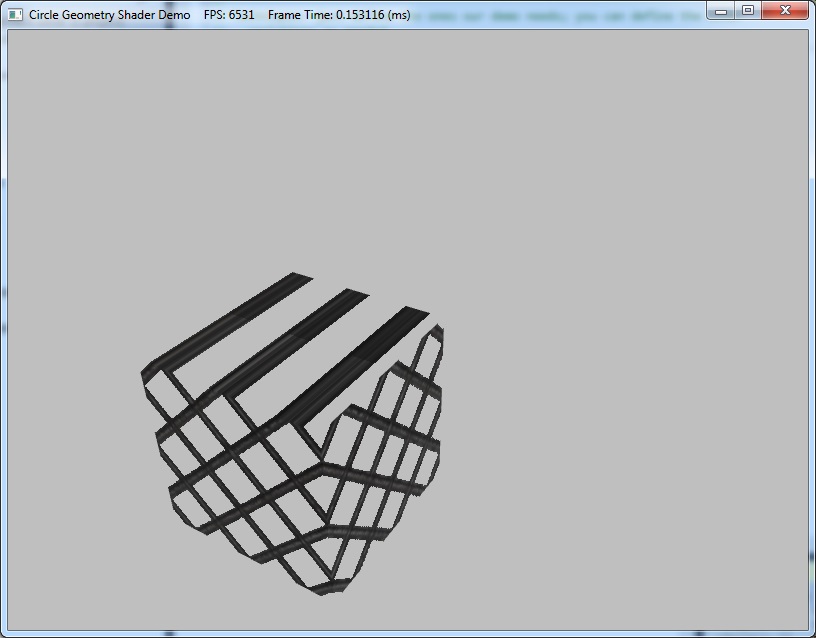Select the leftmost dark stripe on the top face

point(230,320)
